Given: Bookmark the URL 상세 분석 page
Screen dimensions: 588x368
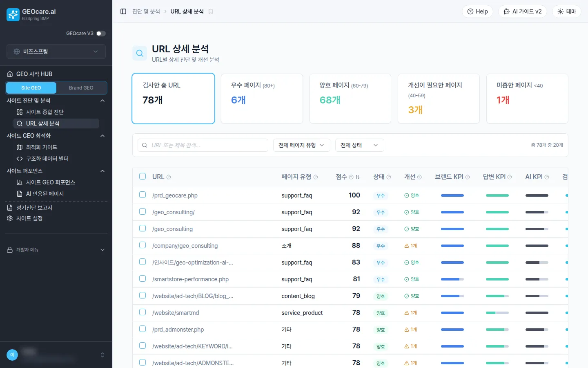Looking at the screenshot, I should 211,11.
